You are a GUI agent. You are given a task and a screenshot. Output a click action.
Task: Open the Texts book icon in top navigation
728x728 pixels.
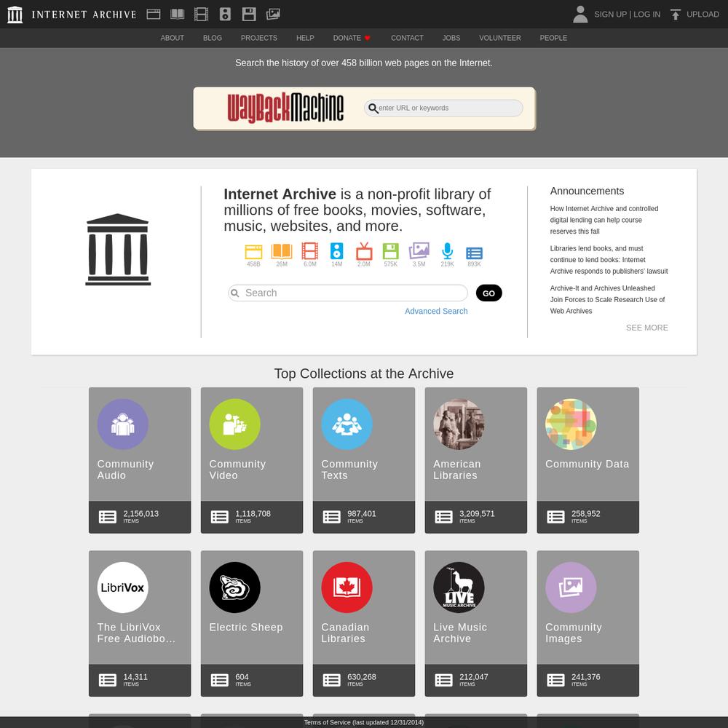coord(178,15)
